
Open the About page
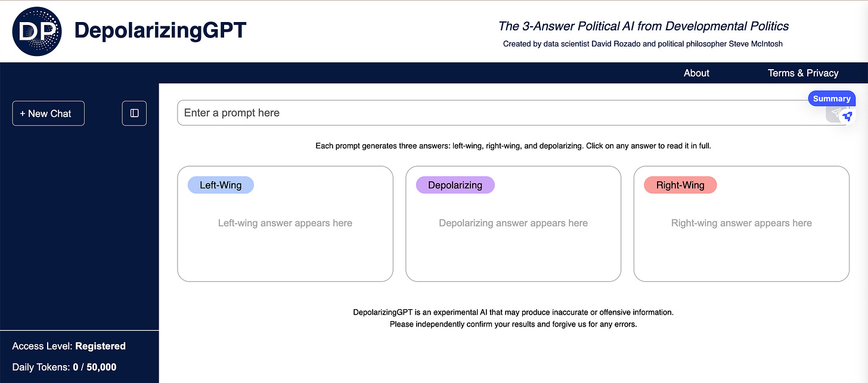pos(696,73)
